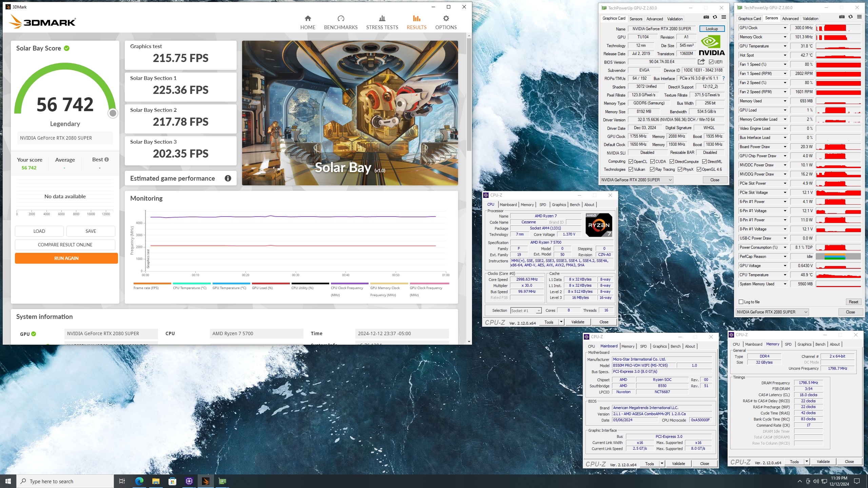The height and width of the screenshot is (488, 868).
Task: Toggle the CUDA checkbox in GPU-Z
Action: [x=652, y=162]
